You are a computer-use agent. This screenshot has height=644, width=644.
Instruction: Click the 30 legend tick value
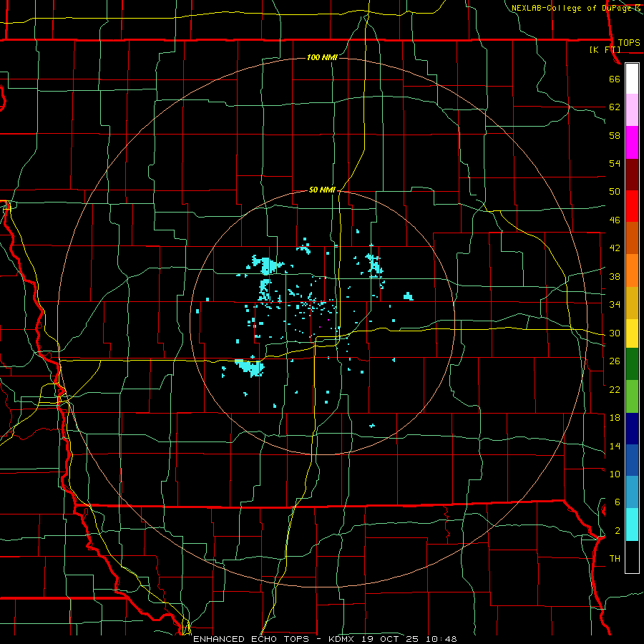(x=615, y=333)
